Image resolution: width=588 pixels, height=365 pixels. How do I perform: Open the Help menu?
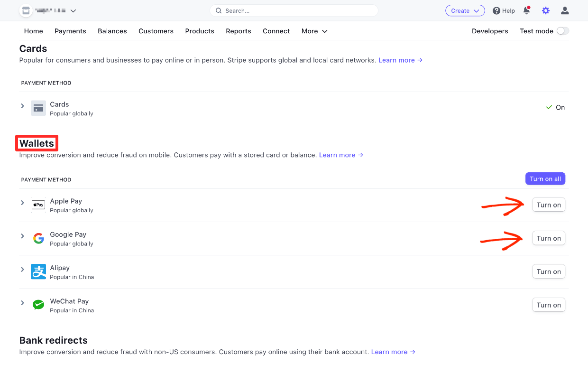pos(504,10)
